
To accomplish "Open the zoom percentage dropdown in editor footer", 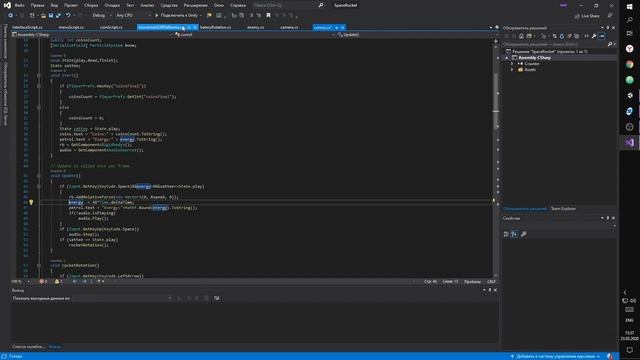I will pos(20,282).
